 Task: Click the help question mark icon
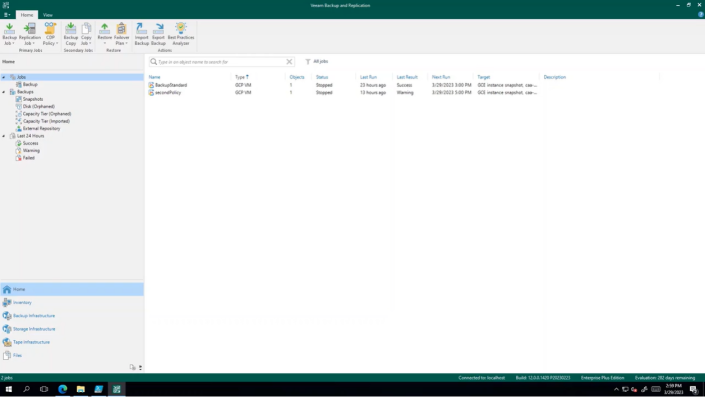[x=701, y=14]
